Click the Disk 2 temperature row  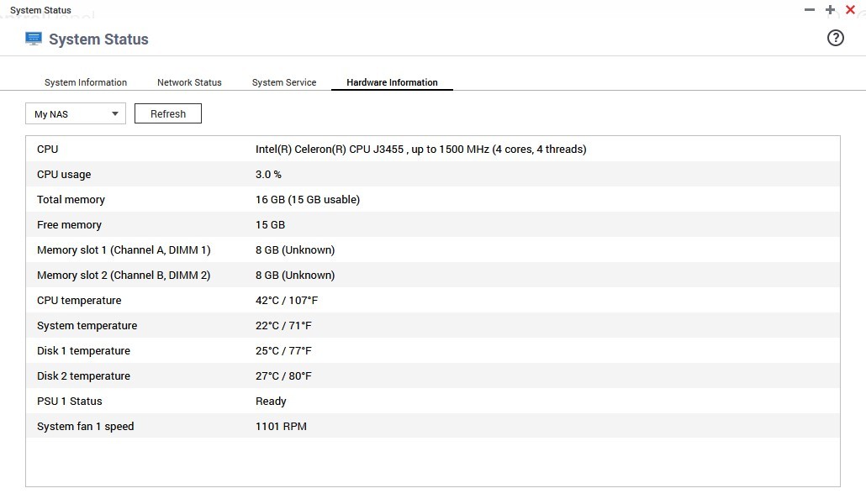(433, 376)
